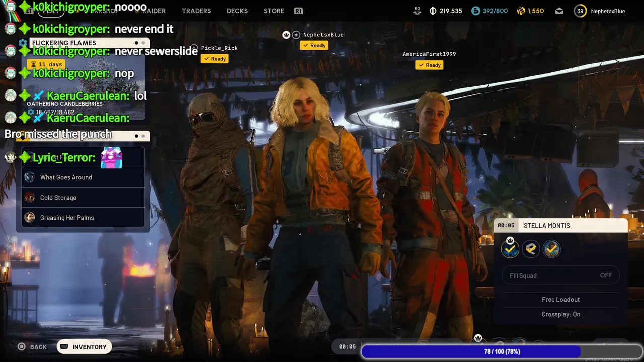The height and width of the screenshot is (362, 644).
Task: Click the third squad member ready avatar
Action: (551, 249)
